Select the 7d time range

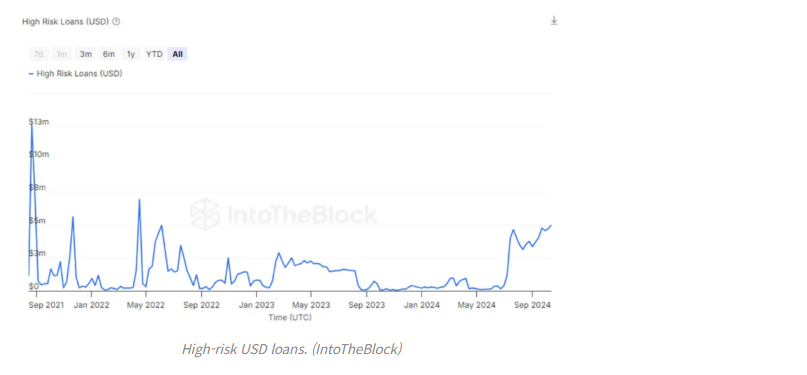[x=39, y=54]
